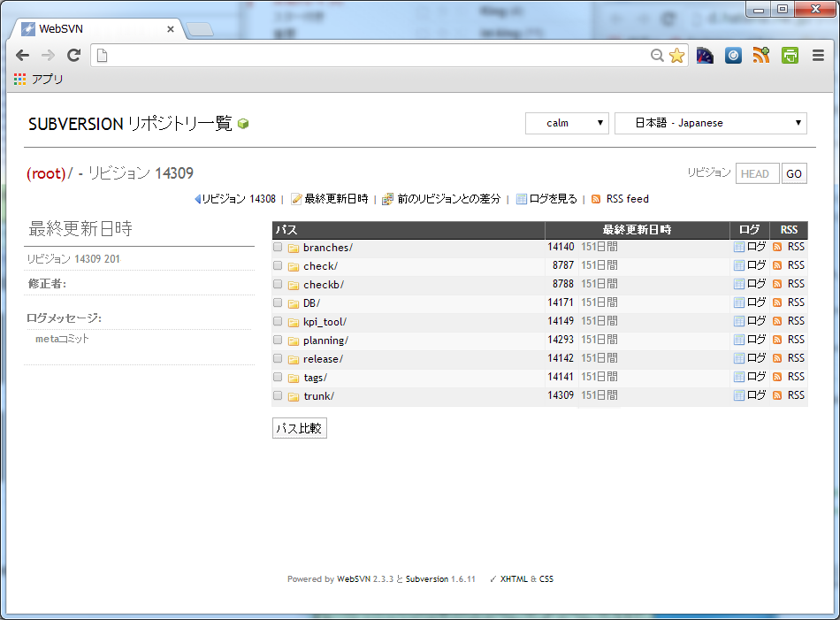Image resolution: width=840 pixels, height=620 pixels.
Task: Open the folder icon for kpi_tool
Action: click(293, 322)
